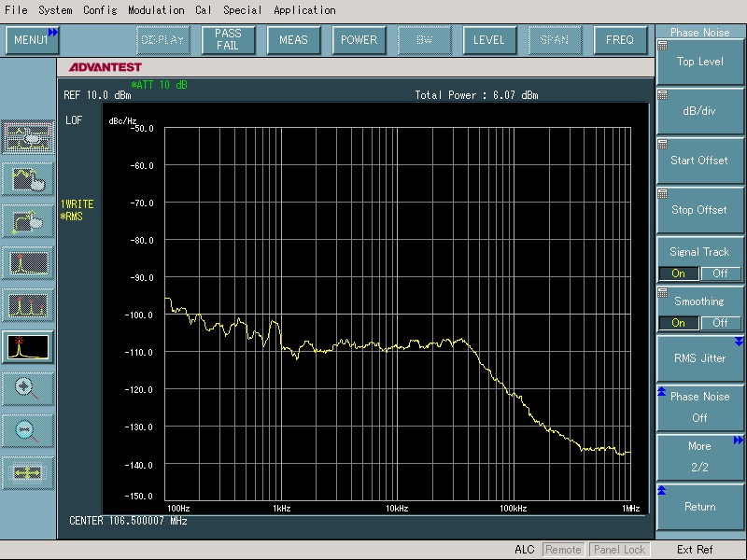The image size is (747, 560).
Task: Open the File menu
Action: point(16,10)
